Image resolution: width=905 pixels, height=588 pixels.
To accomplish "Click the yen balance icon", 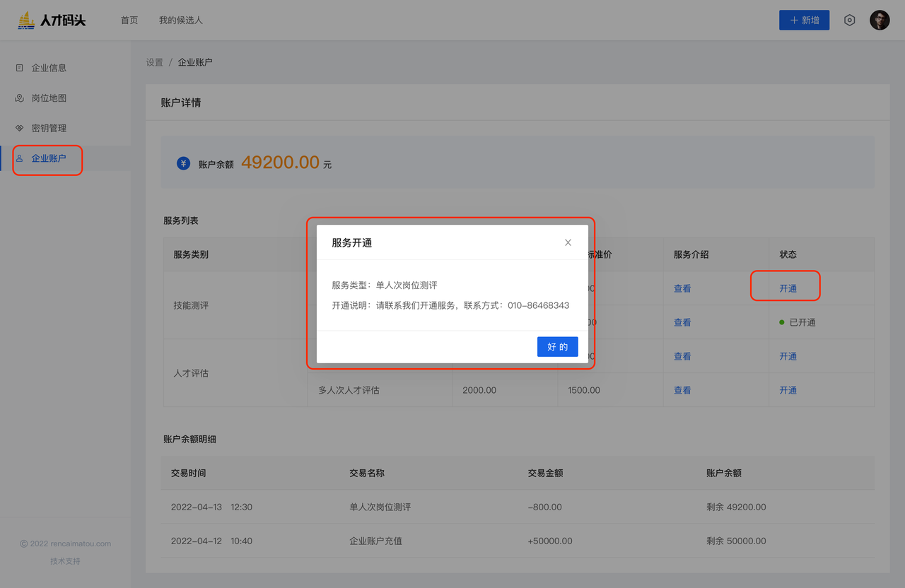I will coord(183,164).
